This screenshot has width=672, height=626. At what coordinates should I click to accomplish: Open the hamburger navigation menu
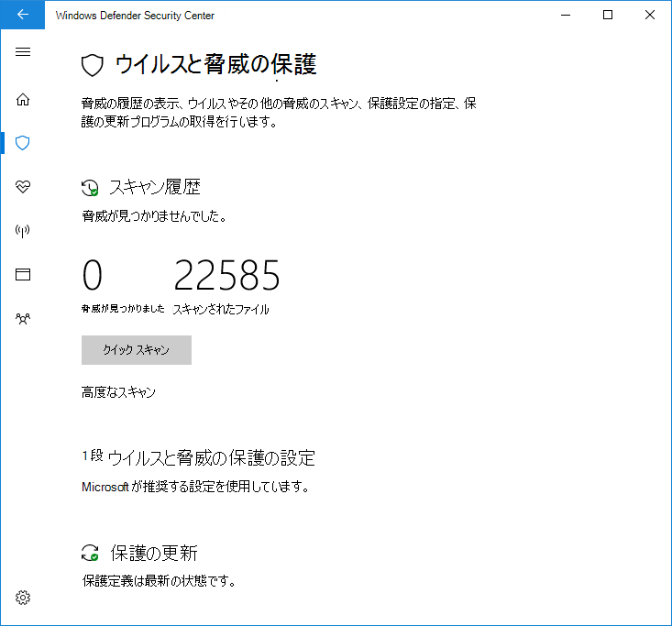tap(23, 52)
